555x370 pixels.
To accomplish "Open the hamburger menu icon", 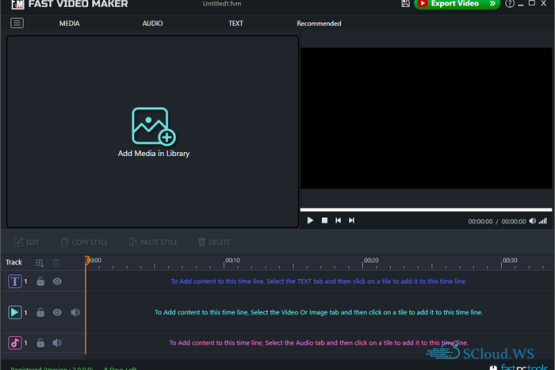I will [x=17, y=23].
